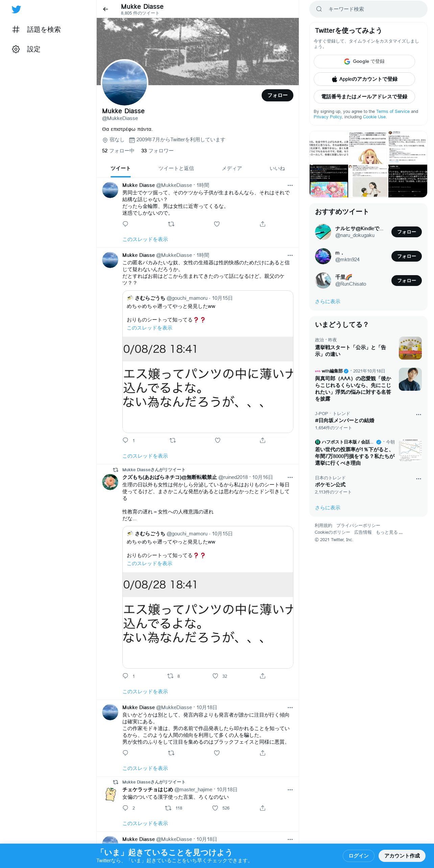Open more menu on この匿名バカ tweet
The image size is (434, 868).
(290, 255)
